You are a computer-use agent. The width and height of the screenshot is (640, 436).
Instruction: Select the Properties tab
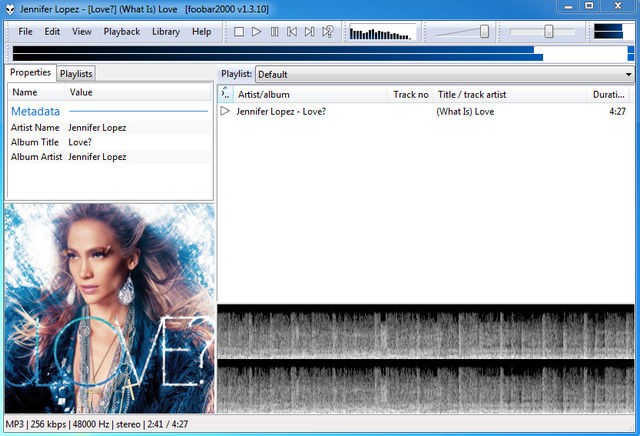pyautogui.click(x=31, y=72)
